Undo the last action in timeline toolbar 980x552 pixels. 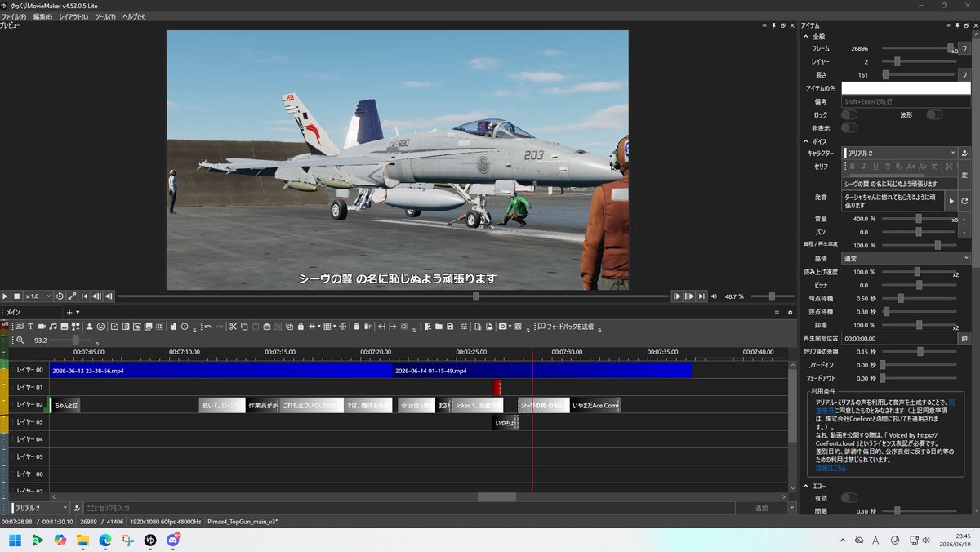(208, 327)
